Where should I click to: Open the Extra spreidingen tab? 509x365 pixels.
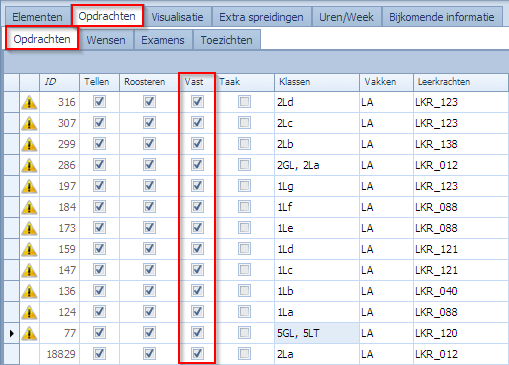pos(261,17)
